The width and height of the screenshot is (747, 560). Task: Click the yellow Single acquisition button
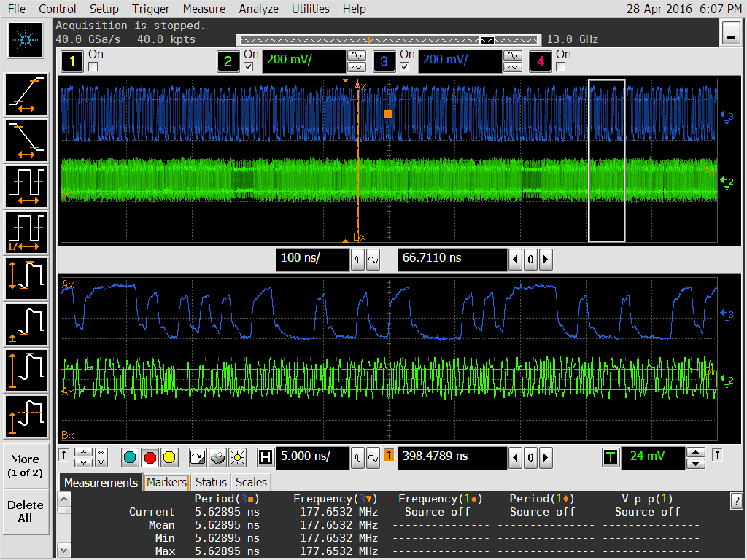(x=169, y=458)
